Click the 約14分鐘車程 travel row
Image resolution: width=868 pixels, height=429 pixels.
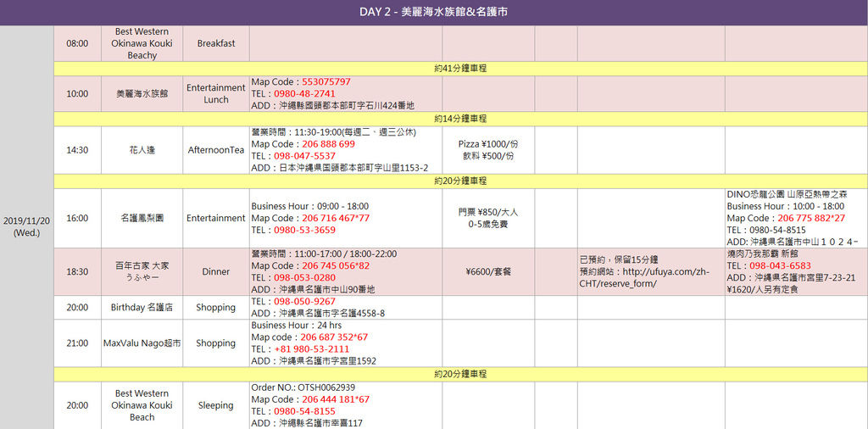coord(460,119)
